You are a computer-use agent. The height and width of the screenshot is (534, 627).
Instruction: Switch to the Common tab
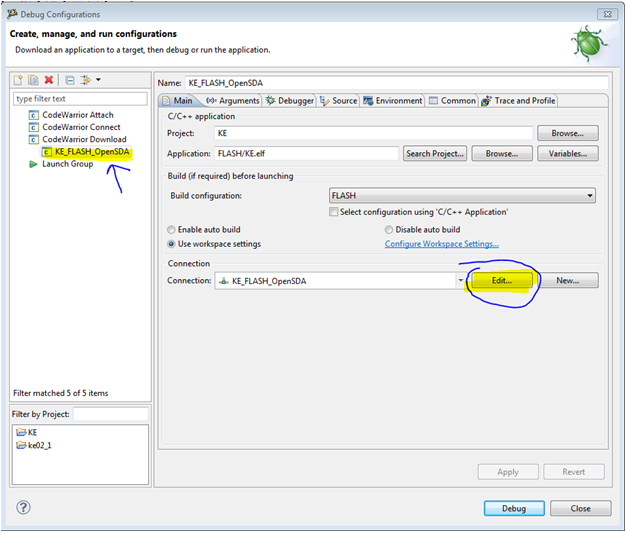(x=452, y=101)
